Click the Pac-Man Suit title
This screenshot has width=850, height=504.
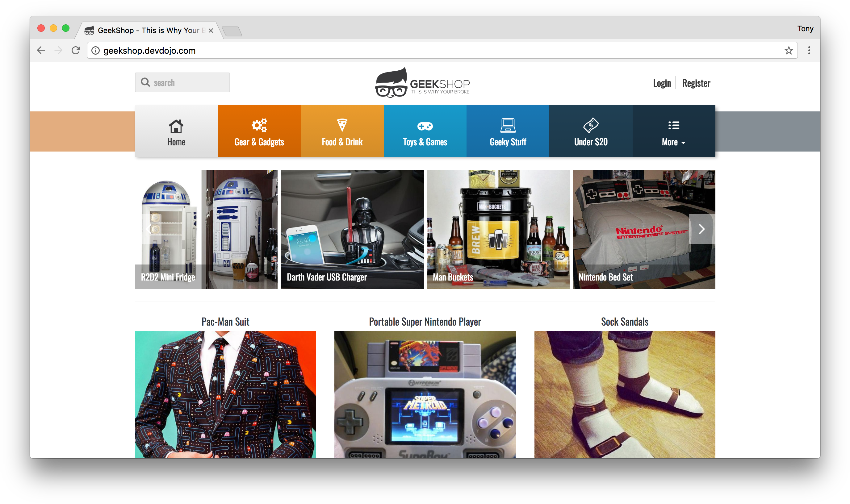[225, 322]
